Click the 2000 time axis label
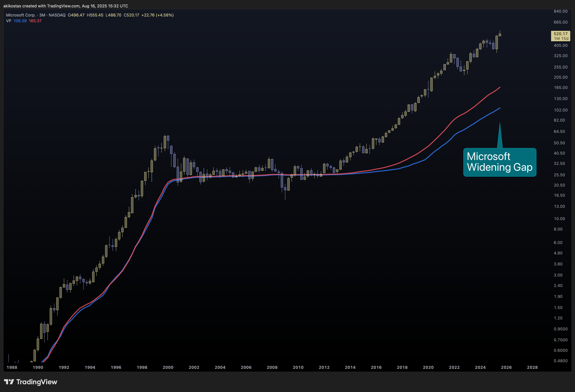 [168, 367]
